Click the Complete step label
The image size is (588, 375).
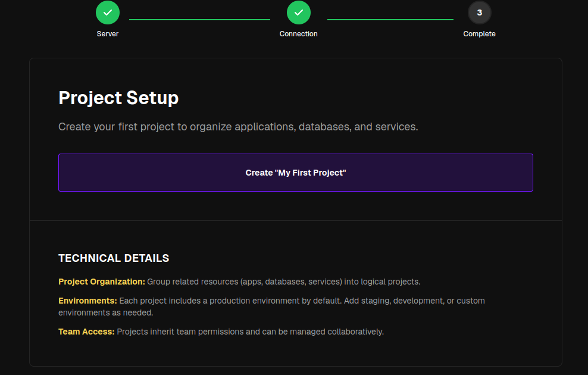479,34
